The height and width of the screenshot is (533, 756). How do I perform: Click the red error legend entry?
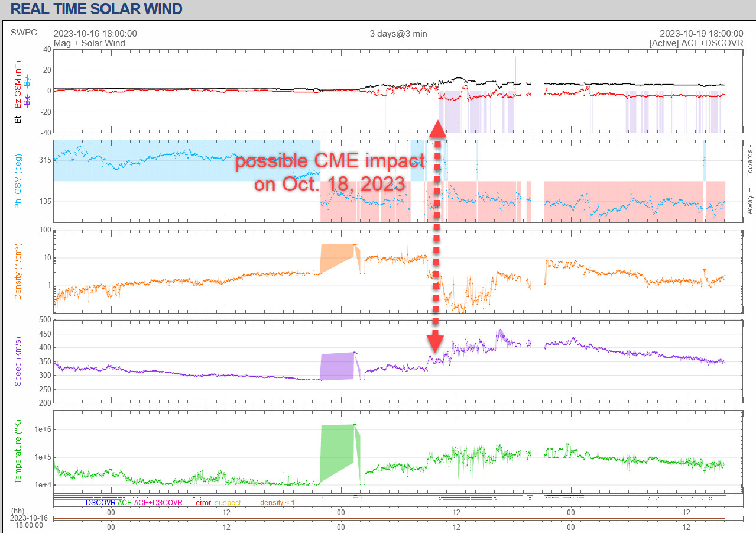pyautogui.click(x=203, y=503)
